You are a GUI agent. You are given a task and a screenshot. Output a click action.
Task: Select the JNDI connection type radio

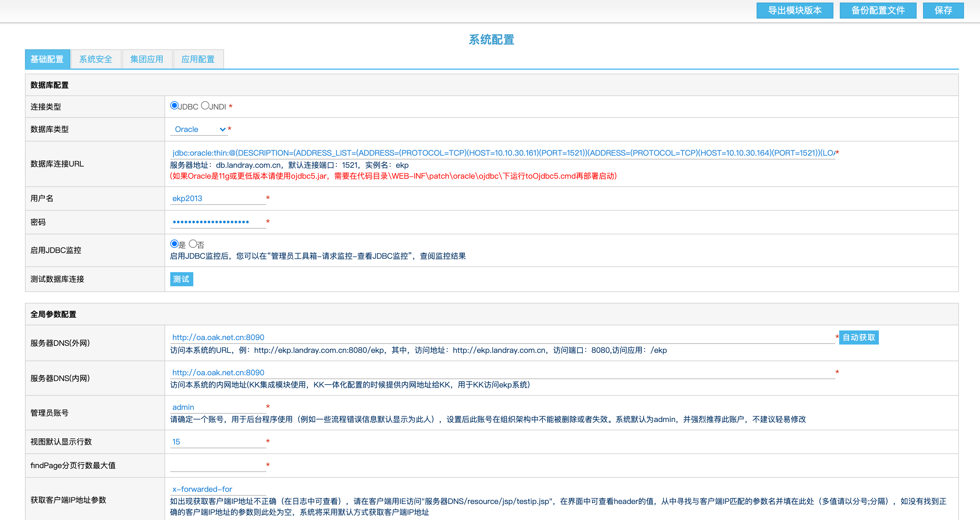tap(205, 105)
